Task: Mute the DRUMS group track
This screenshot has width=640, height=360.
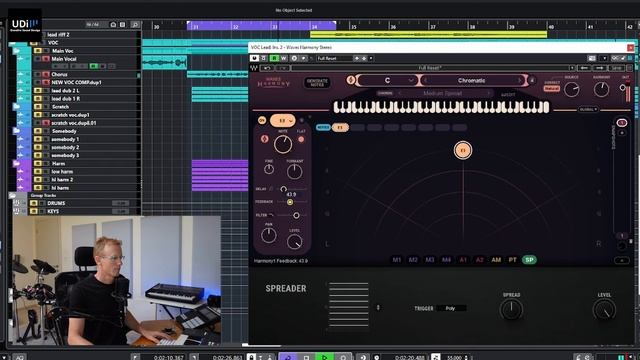Action: pos(34,203)
